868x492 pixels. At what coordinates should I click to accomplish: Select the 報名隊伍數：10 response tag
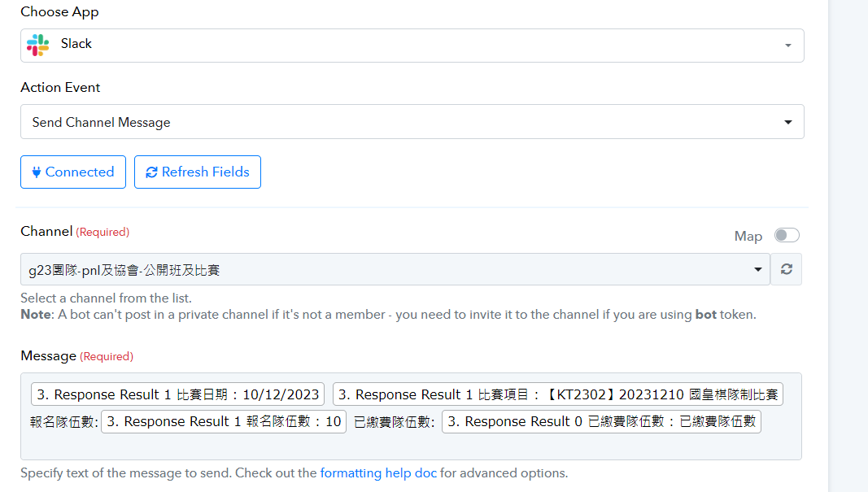tap(224, 422)
